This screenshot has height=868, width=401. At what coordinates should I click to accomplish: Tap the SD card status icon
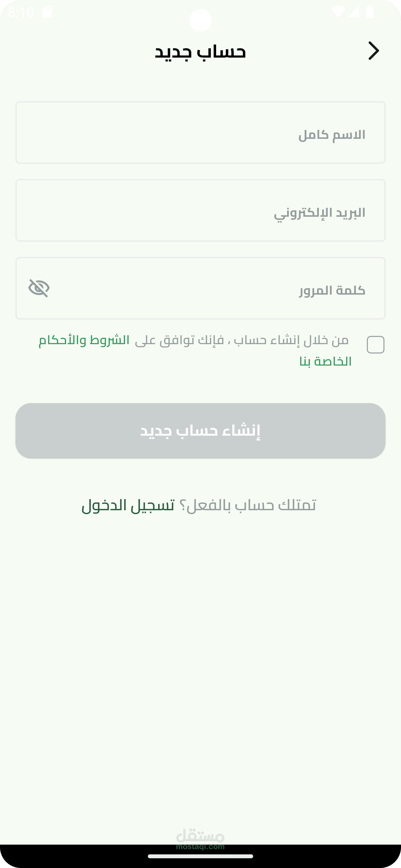47,12
